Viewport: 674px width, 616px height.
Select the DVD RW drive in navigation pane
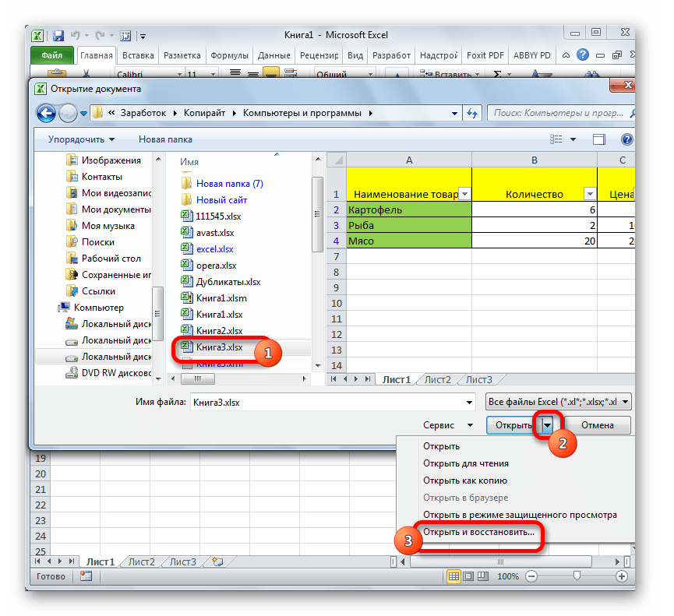click(x=108, y=373)
